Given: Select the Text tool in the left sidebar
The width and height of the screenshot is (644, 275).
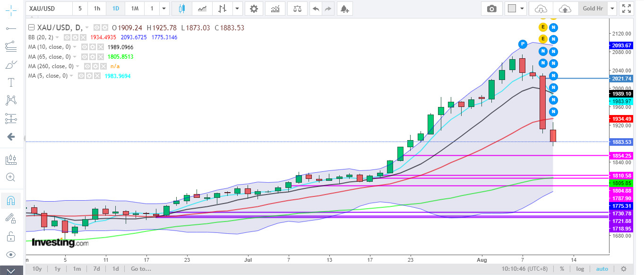Looking at the screenshot, I should click(x=10, y=82).
